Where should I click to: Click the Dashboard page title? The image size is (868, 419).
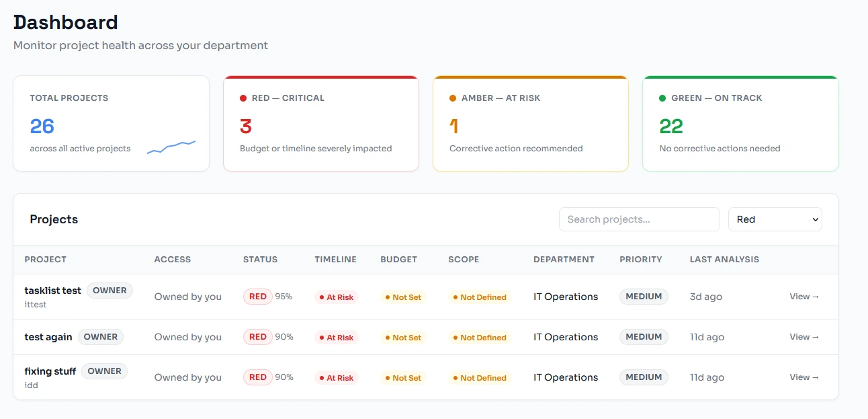click(66, 22)
